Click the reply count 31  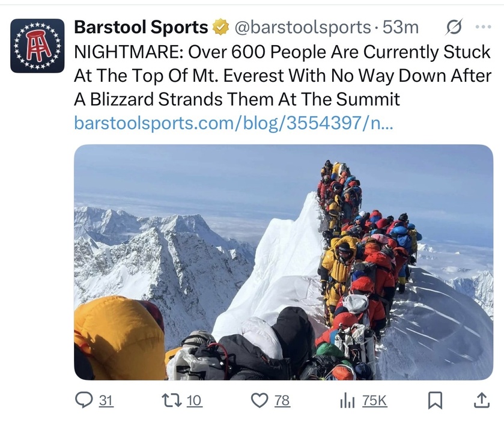pyautogui.click(x=106, y=400)
